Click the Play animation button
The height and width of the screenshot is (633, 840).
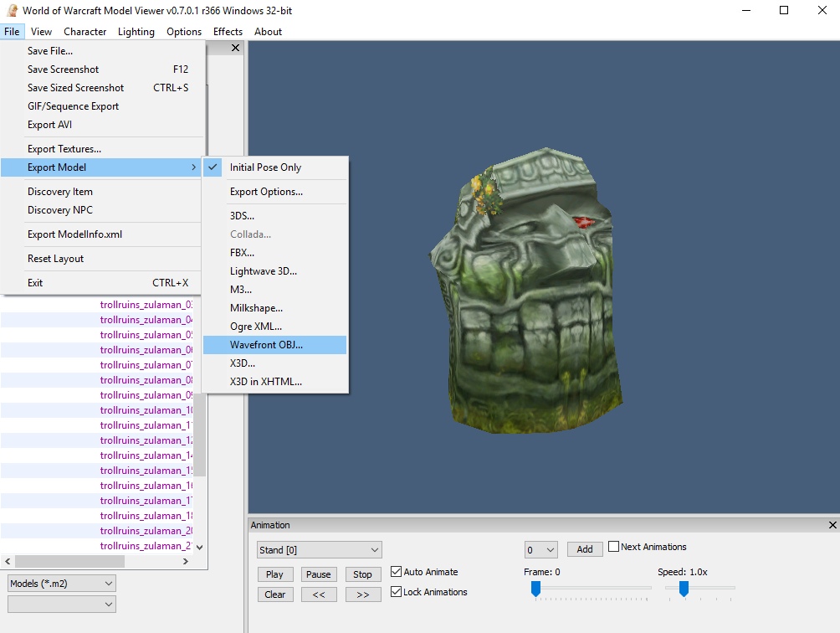pos(274,574)
